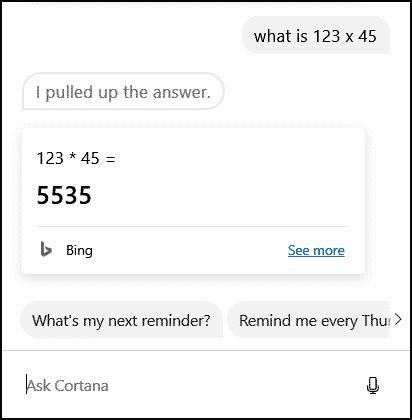Click the microphone icon to speak to Cortana
The width and height of the screenshot is (412, 420).
point(373,385)
